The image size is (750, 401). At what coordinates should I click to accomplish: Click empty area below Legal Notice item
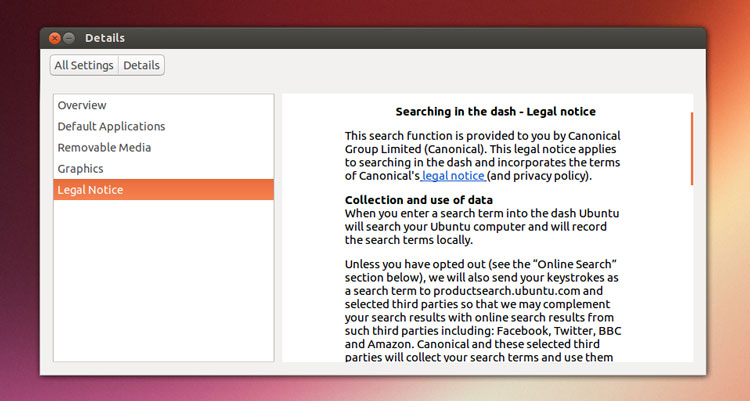[163, 280]
